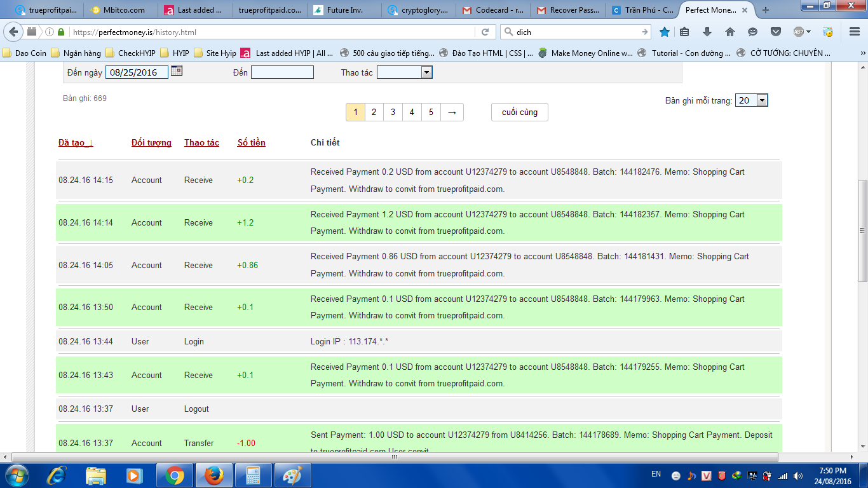
Task: Open Windows Explorer from the taskbar
Action: pyautogui.click(x=96, y=475)
